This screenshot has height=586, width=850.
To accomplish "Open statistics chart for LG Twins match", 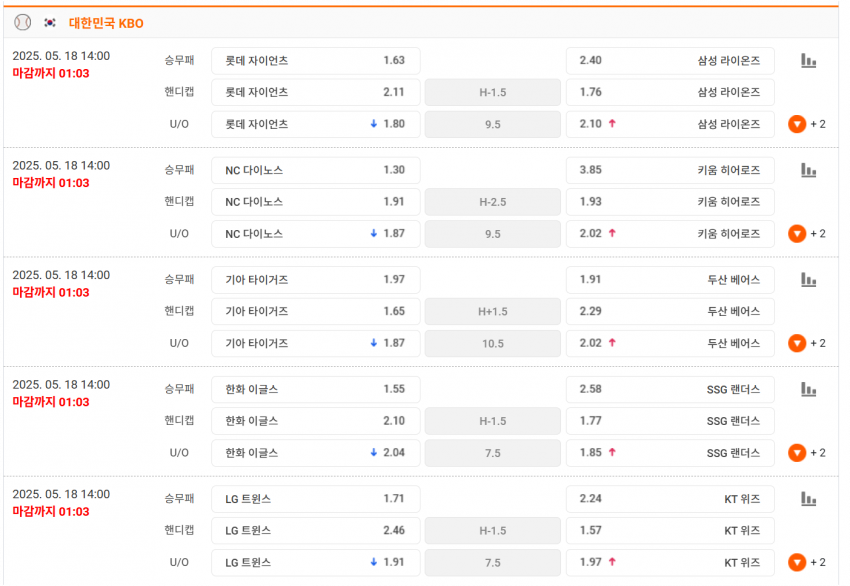I will [x=808, y=499].
